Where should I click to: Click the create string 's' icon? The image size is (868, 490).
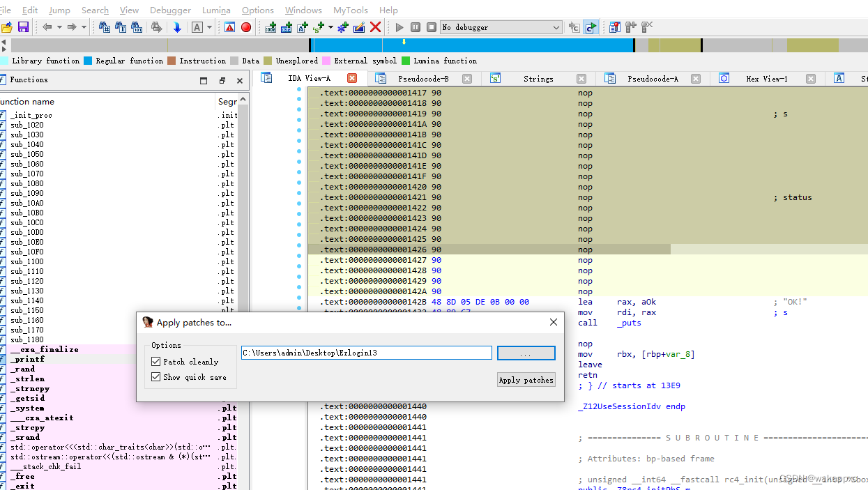(319, 27)
